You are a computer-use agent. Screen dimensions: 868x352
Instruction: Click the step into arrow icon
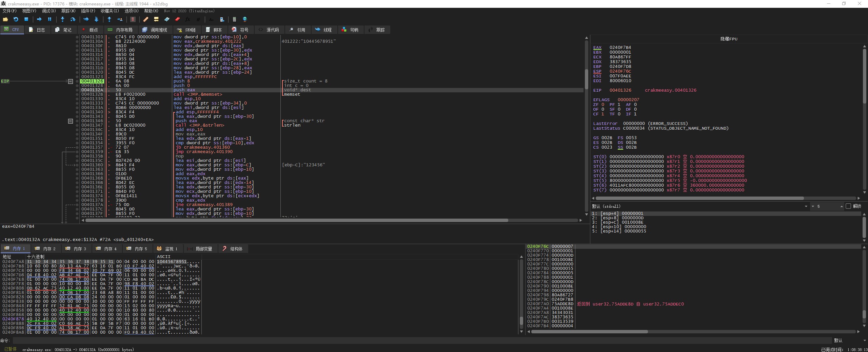[x=62, y=19]
